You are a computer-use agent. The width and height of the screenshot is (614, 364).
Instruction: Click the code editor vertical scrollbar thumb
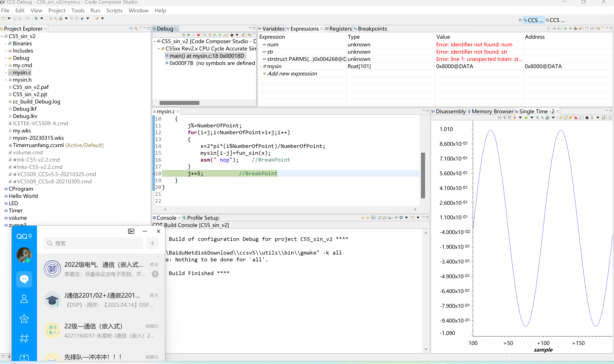[423, 175]
